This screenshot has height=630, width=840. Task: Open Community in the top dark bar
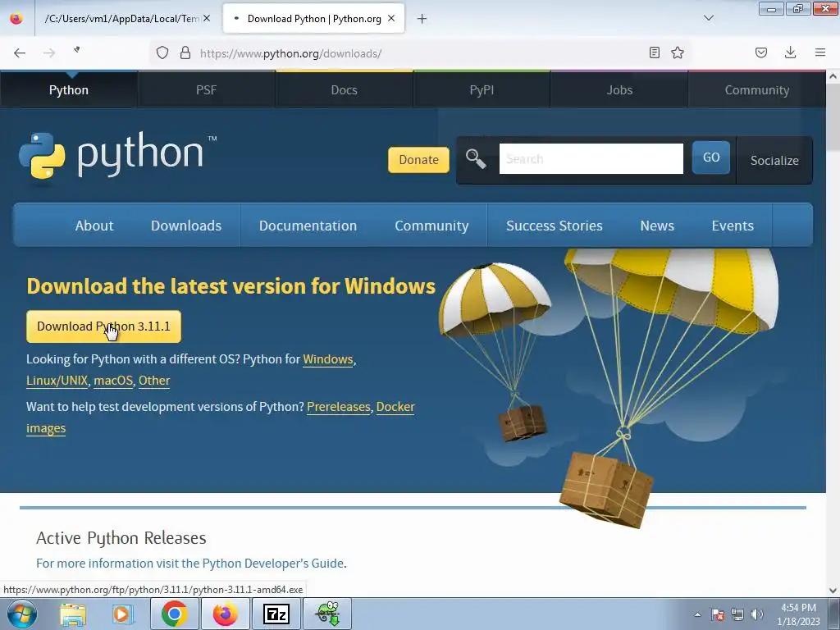point(757,90)
